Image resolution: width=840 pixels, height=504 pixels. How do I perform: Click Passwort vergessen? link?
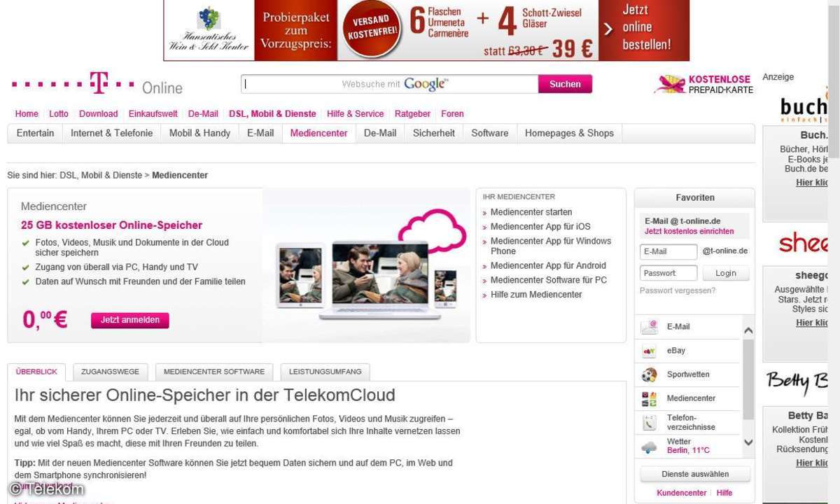tap(678, 290)
